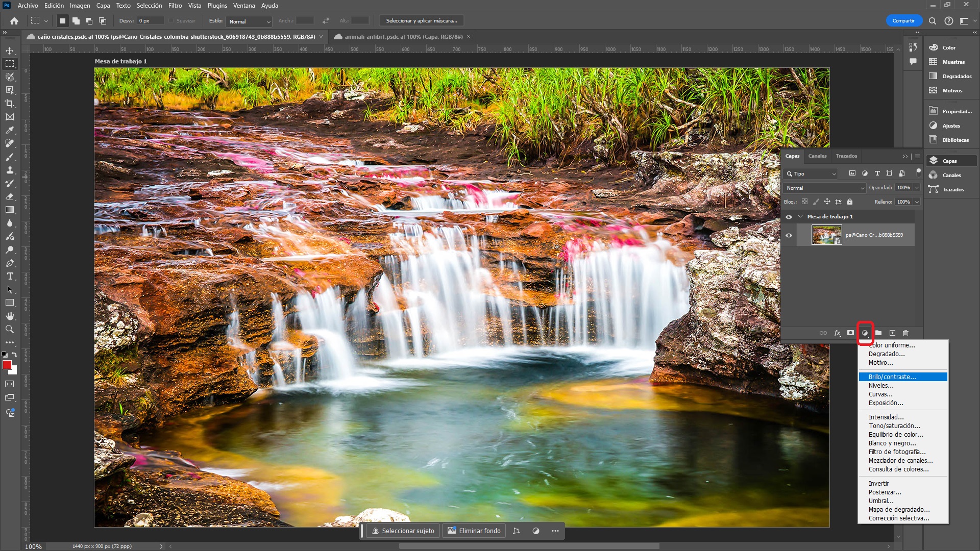Hide the ps@Cano-Cr layer
The width and height of the screenshot is (980, 551).
[x=789, y=235]
